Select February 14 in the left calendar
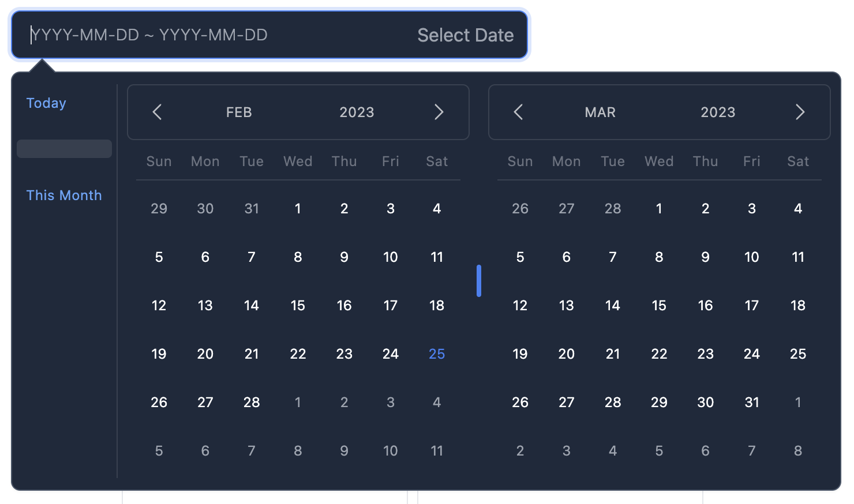The image size is (854, 504). pos(252,305)
